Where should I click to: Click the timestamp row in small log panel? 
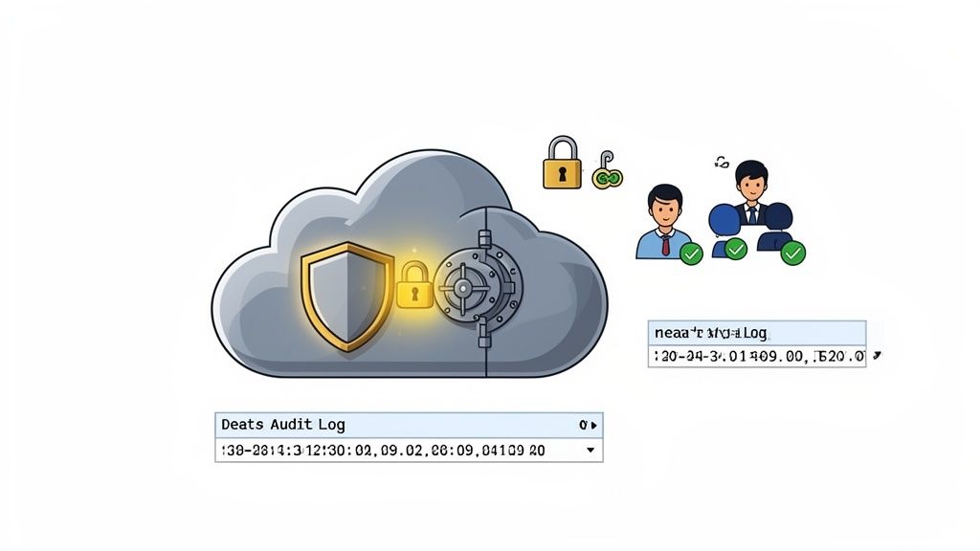pos(757,356)
